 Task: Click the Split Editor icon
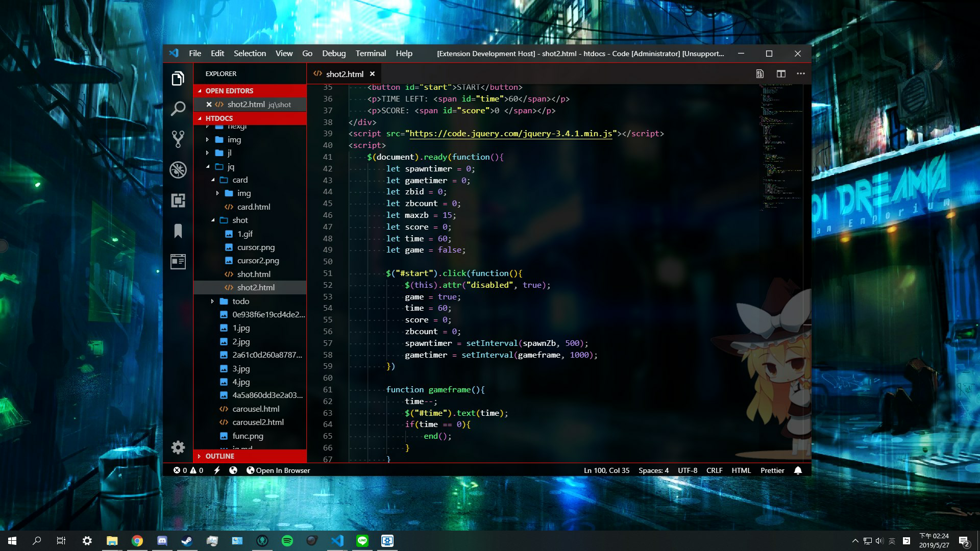[x=781, y=73]
